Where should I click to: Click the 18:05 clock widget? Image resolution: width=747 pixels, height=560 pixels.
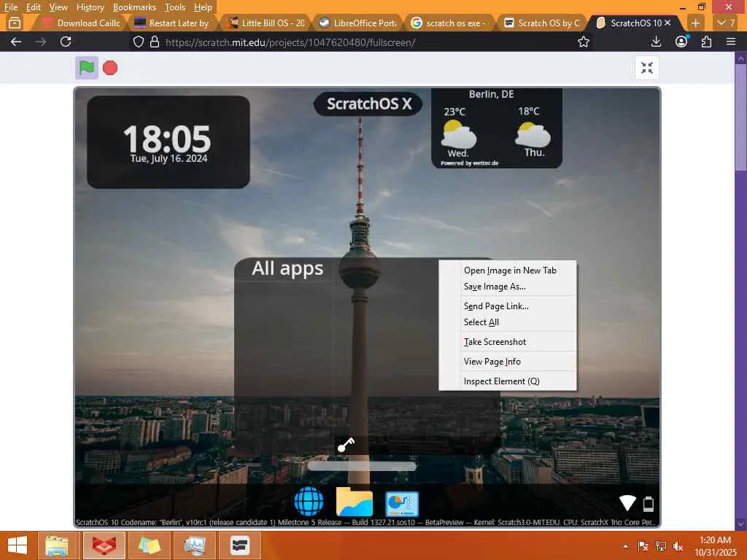[x=169, y=142]
